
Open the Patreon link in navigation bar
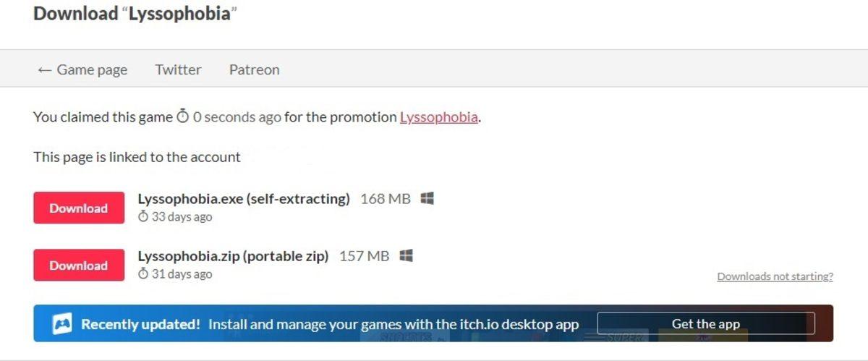254,69
